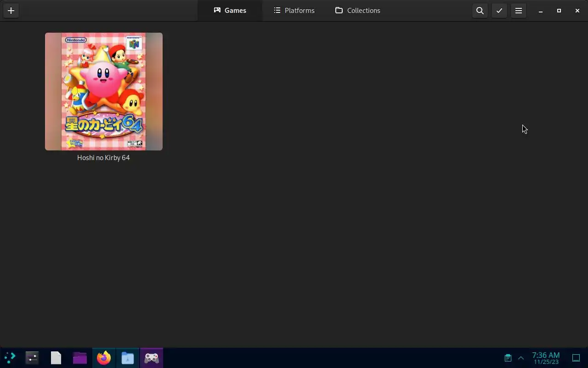Open the search tool

pyautogui.click(x=480, y=11)
